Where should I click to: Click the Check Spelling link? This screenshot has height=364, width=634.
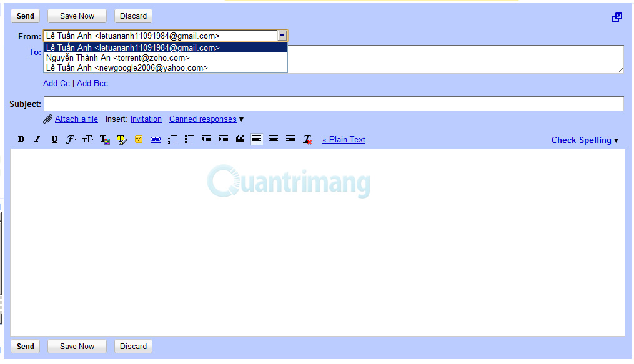coord(582,140)
